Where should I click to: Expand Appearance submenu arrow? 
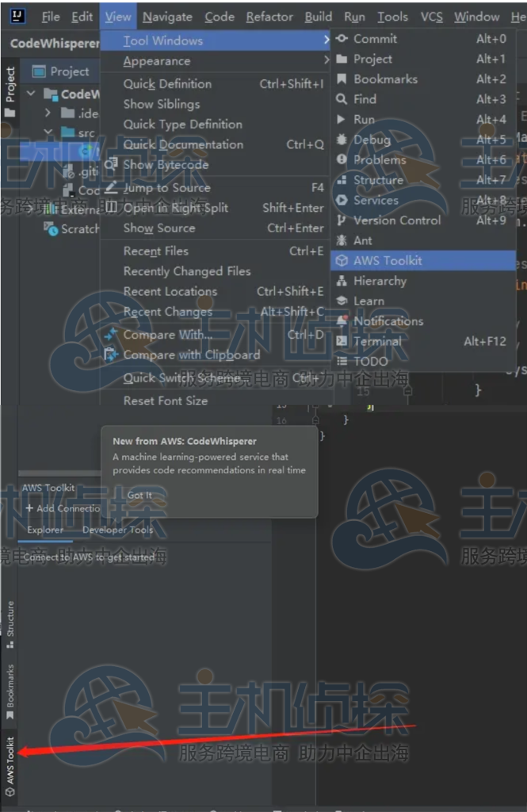coord(327,60)
